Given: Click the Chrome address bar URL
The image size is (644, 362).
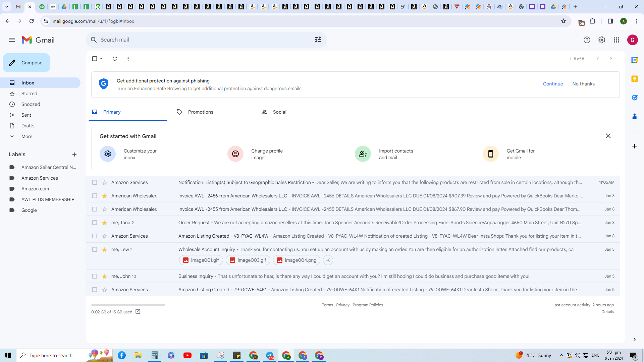Looking at the screenshot, I should (x=93, y=21).
